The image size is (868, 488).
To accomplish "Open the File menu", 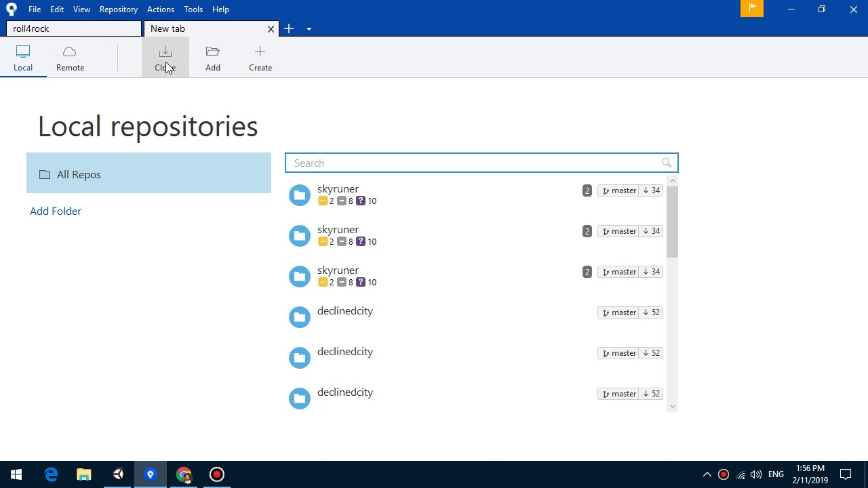I will (x=35, y=9).
